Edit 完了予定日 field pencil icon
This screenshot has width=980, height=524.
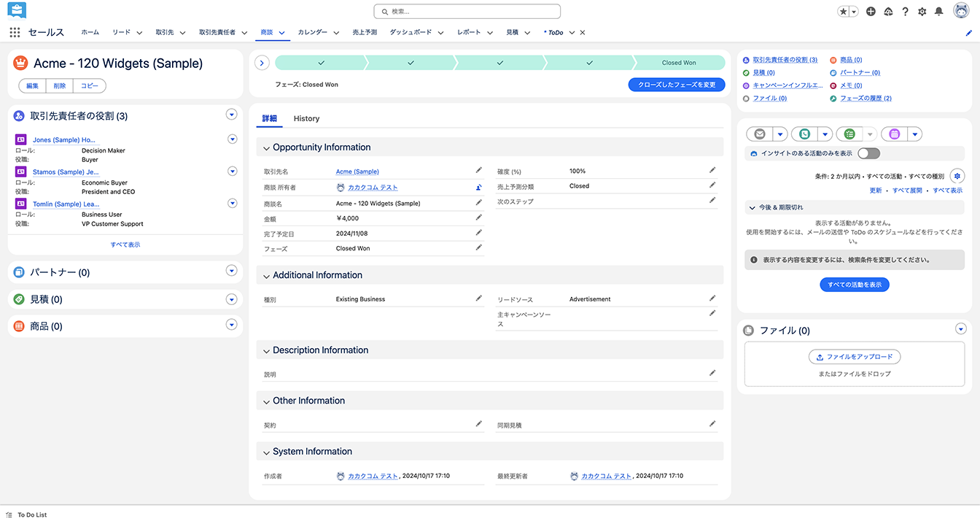479,233
